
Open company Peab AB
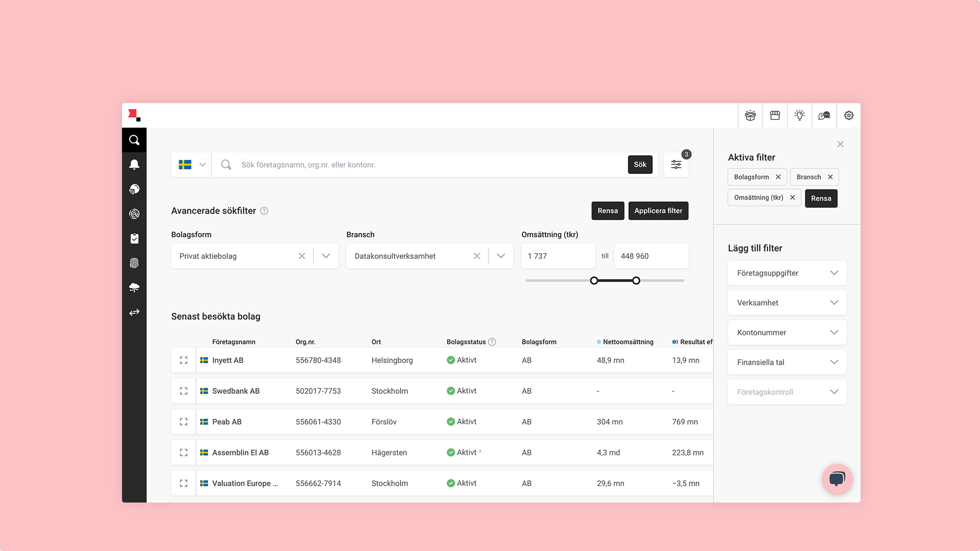click(227, 422)
